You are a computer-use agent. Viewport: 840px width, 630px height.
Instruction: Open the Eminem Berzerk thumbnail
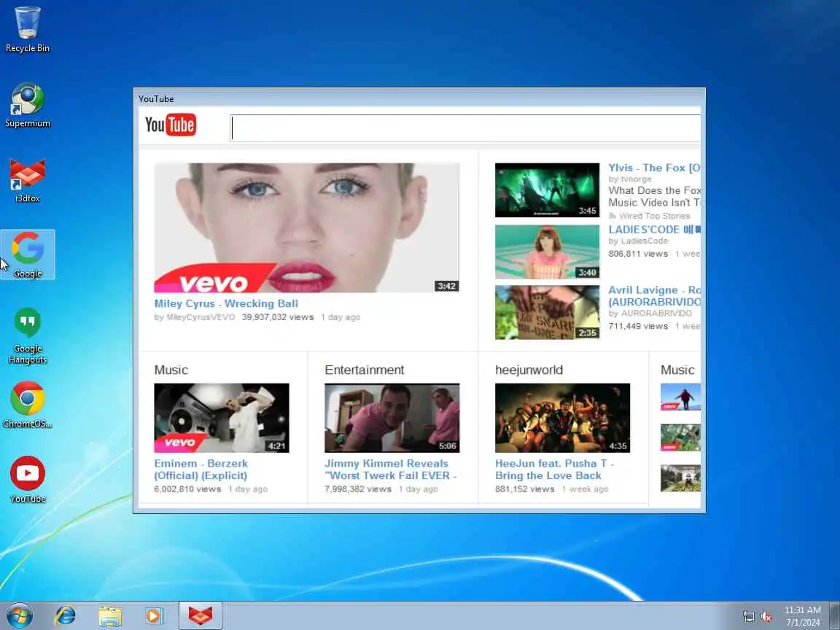point(222,418)
